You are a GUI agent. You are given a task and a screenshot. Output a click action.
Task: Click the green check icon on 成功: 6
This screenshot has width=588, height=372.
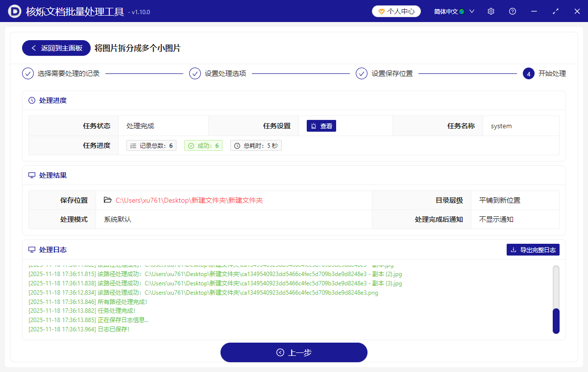[190, 145]
